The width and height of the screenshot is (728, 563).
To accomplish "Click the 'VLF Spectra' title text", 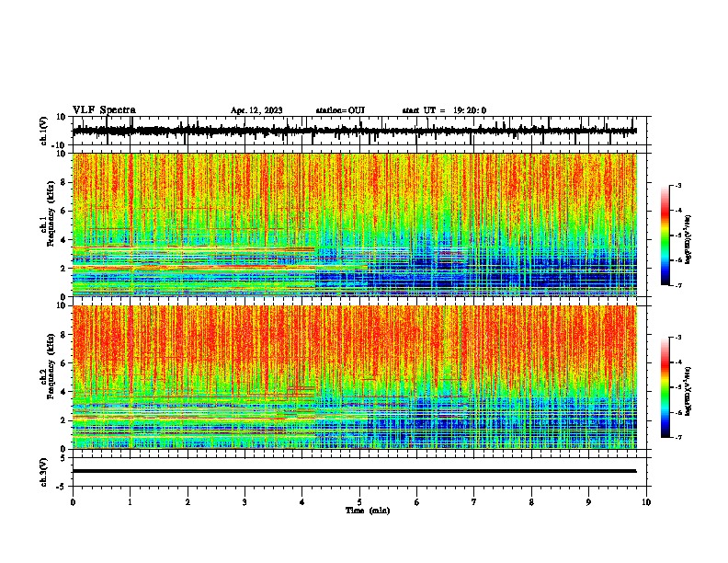I will click(104, 110).
